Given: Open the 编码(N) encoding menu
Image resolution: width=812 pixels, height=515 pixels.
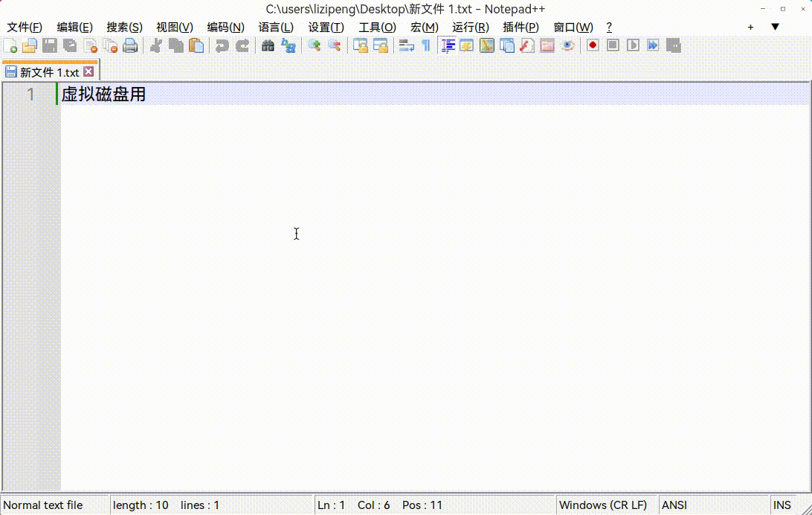Looking at the screenshot, I should tap(226, 27).
